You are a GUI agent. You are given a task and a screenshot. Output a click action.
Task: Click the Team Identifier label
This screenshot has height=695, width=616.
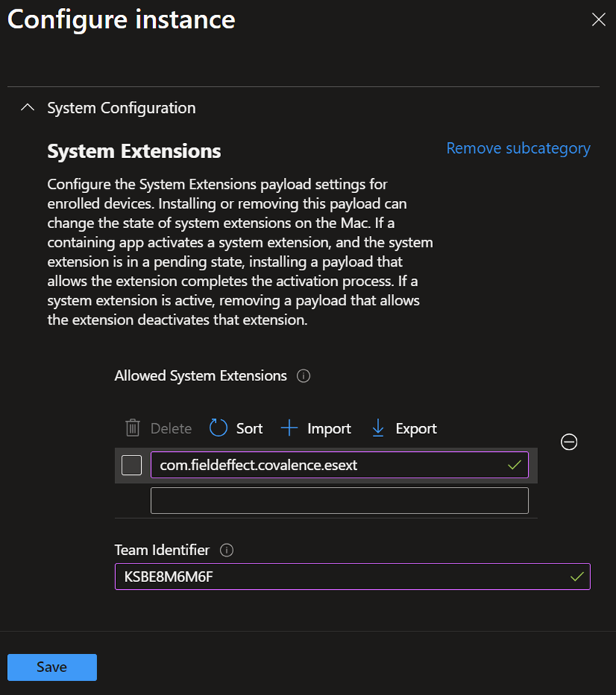[162, 550]
